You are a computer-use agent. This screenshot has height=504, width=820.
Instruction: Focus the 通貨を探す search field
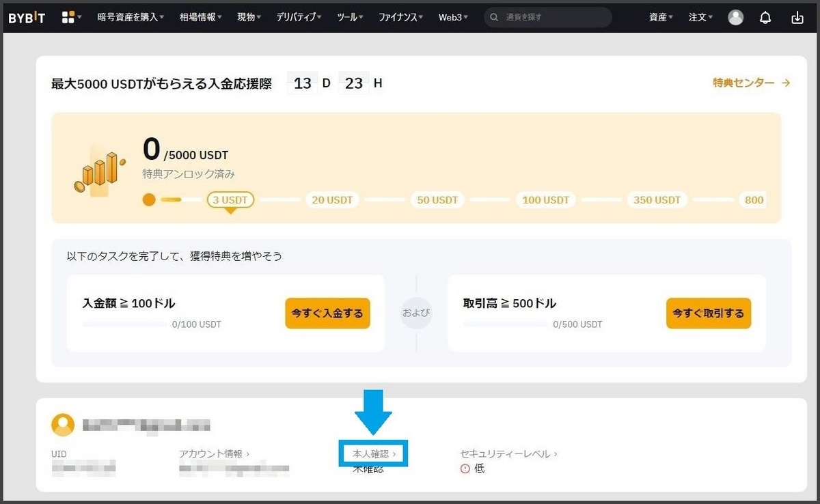[548, 18]
